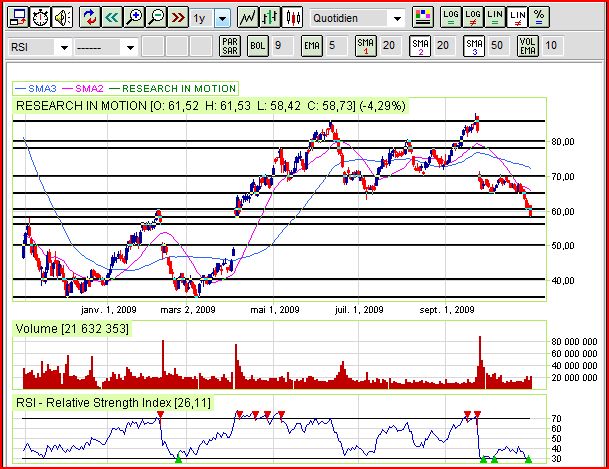
Task: Switch to line chart style
Action: click(x=248, y=17)
